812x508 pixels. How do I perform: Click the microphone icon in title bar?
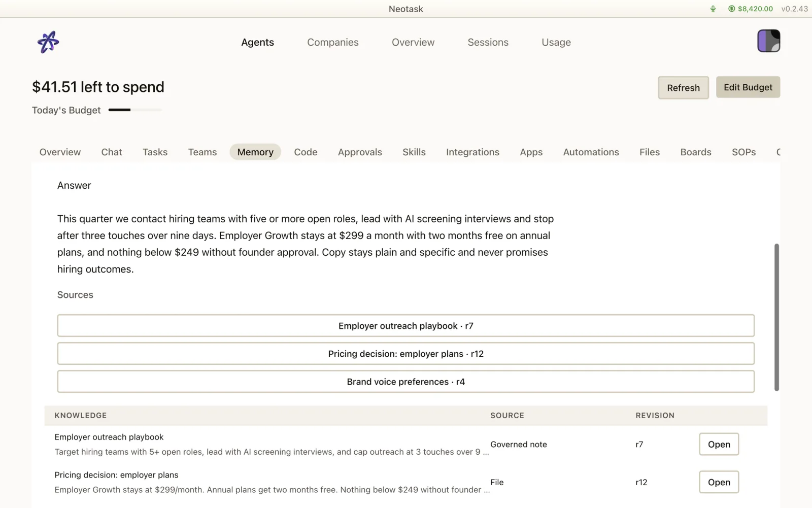click(713, 9)
